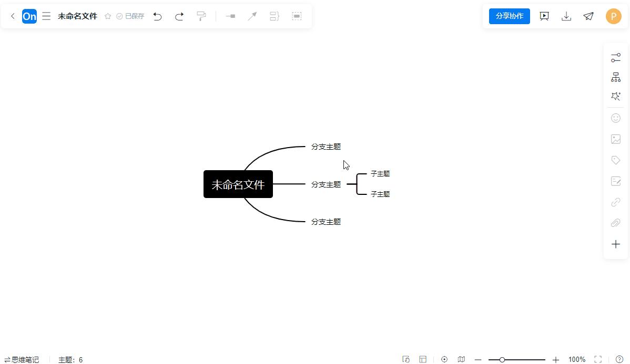
Task: Toggle the favorite star for this file
Action: (x=107, y=16)
